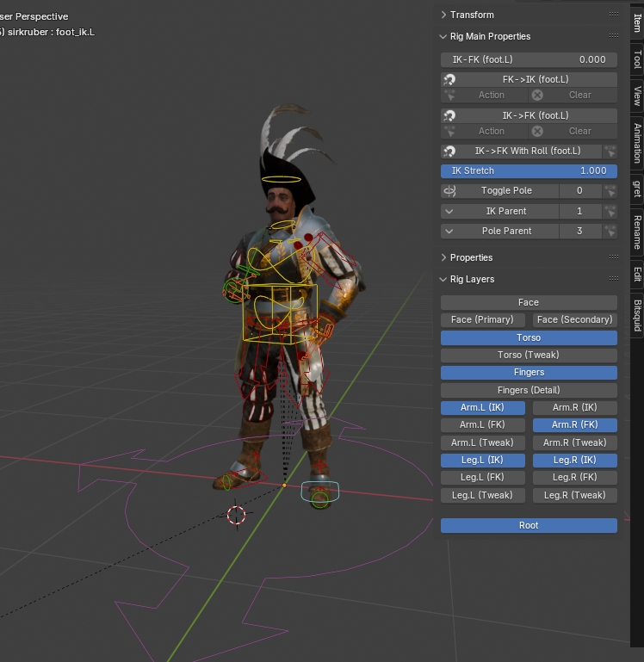Click the Root layer button
Image resolution: width=644 pixels, height=662 pixels.
pyautogui.click(x=529, y=525)
